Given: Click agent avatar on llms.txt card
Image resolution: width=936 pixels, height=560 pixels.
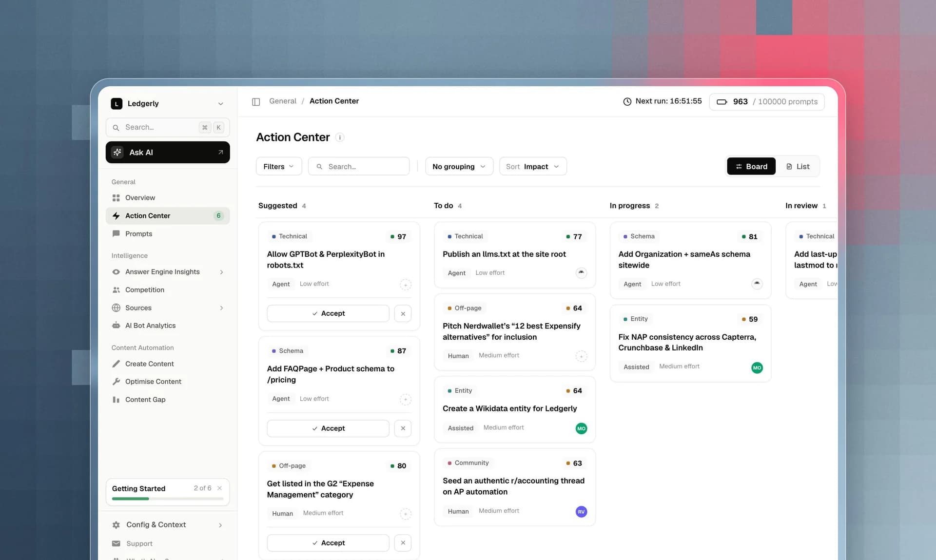Looking at the screenshot, I should (x=581, y=273).
